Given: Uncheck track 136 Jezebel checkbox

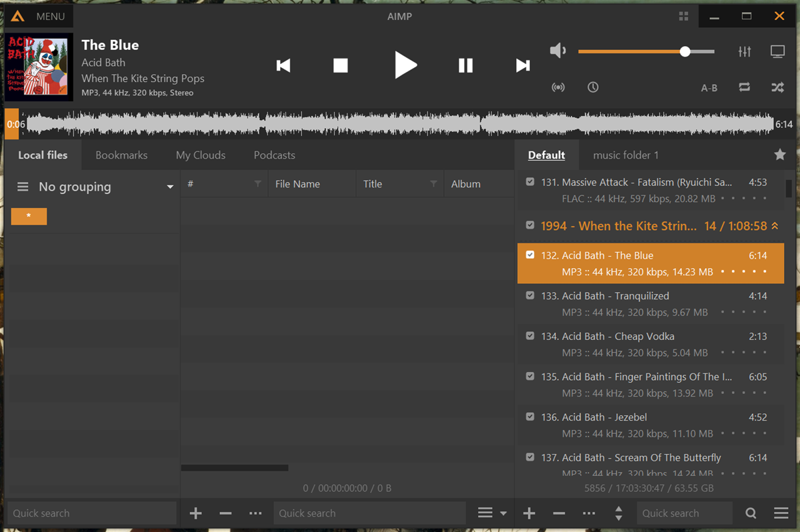Looking at the screenshot, I should click(530, 416).
